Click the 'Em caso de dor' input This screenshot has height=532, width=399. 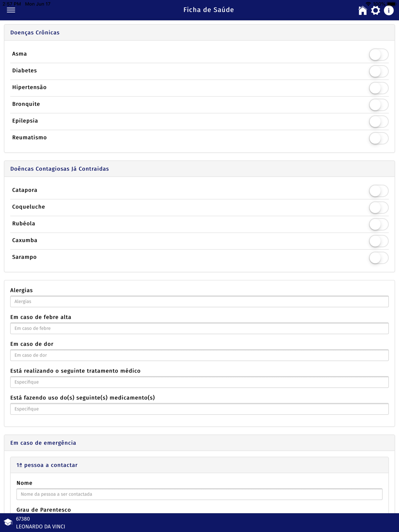tap(199, 355)
